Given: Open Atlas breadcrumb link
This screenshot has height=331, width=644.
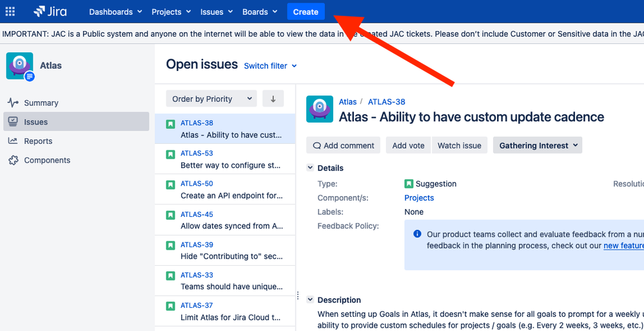Looking at the screenshot, I should [x=347, y=101].
